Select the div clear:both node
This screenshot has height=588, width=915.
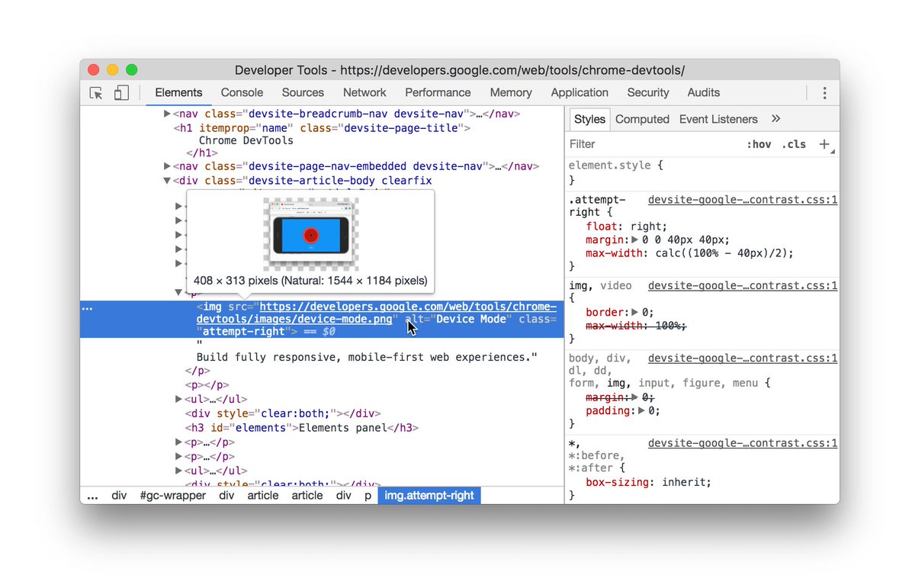coord(283,413)
